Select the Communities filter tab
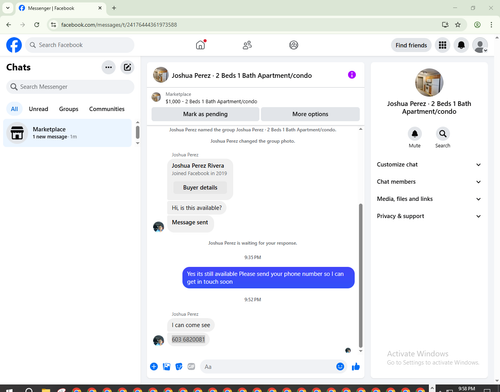Image resolution: width=500 pixels, height=392 pixels. pos(107,109)
